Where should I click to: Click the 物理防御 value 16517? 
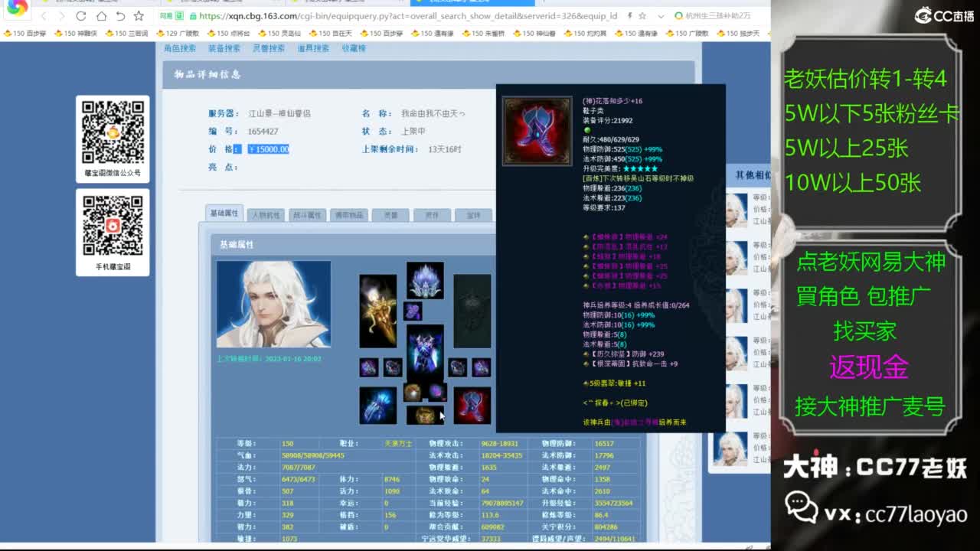pyautogui.click(x=605, y=444)
